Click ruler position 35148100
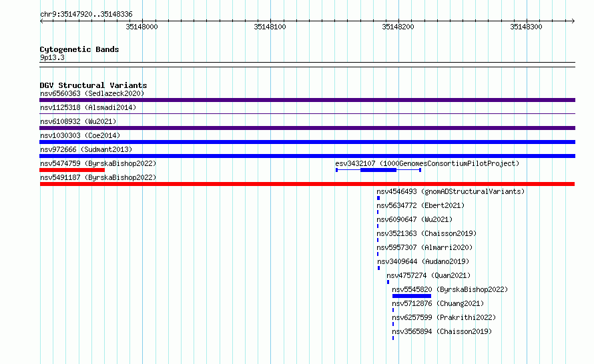 tap(270, 27)
